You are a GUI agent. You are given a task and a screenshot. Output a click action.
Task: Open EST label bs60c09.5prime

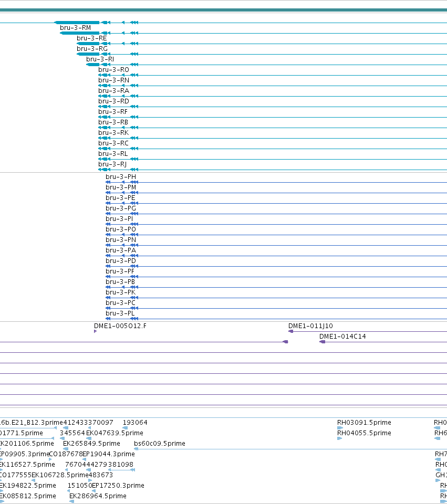160,444
